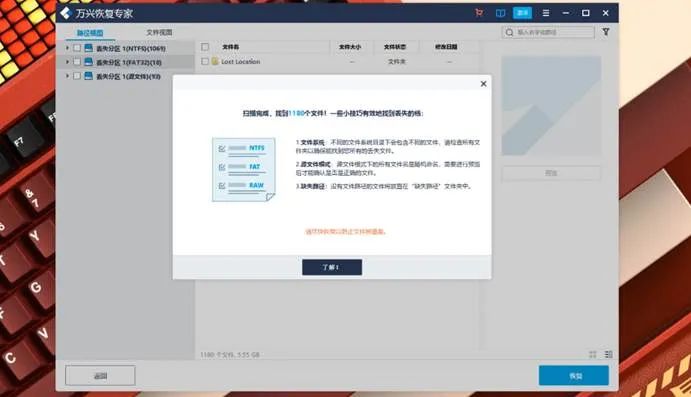Image resolution: width=691 pixels, height=397 pixels.
Task: Click the Lost Location folder icon
Action: pos(215,61)
